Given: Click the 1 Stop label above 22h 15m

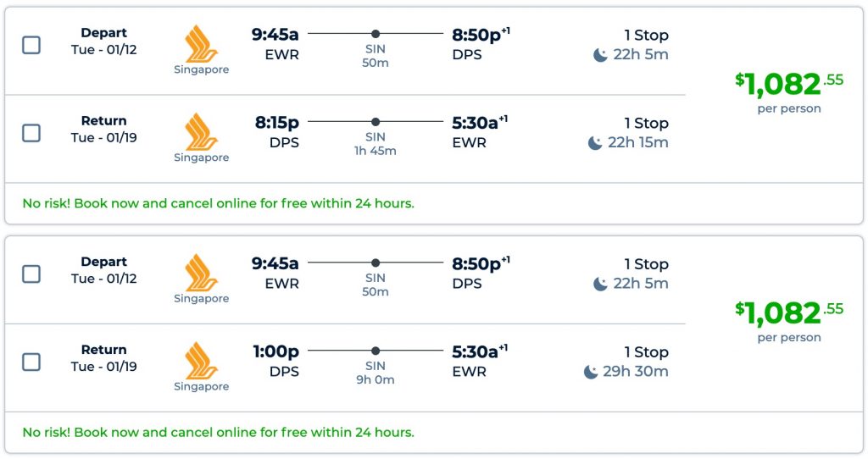Looking at the screenshot, I should (646, 124).
